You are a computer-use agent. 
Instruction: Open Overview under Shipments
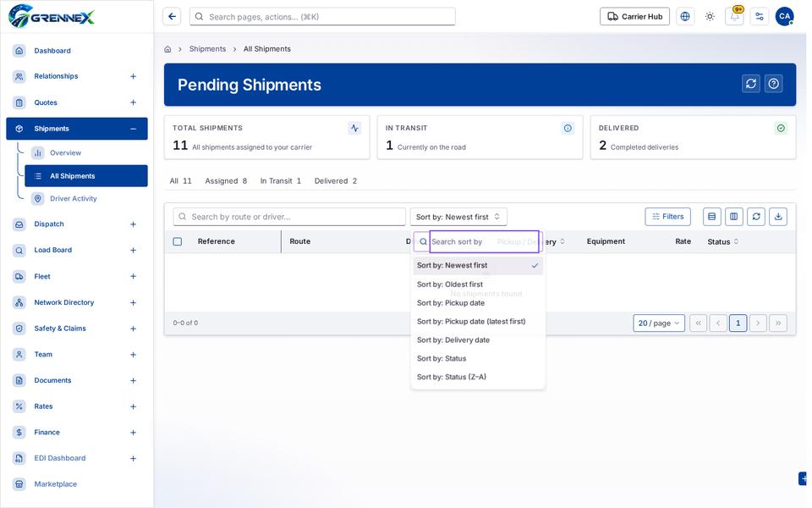65,153
